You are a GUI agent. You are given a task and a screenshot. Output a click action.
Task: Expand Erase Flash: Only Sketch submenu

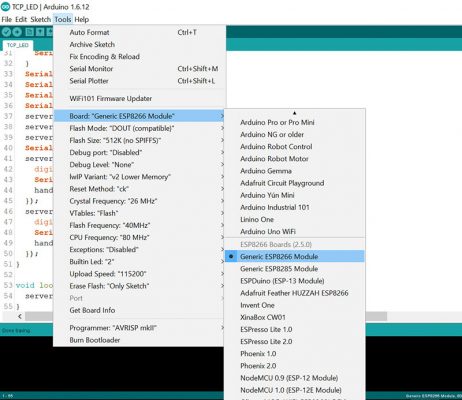tap(139, 286)
